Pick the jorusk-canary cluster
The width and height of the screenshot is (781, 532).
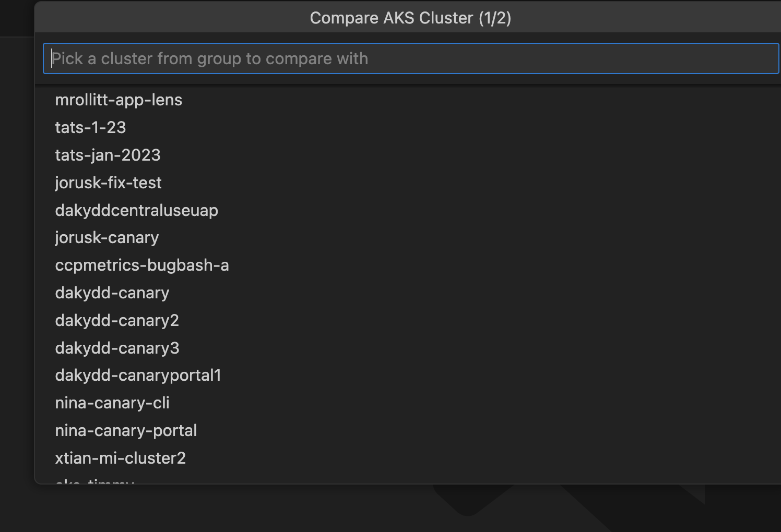pyautogui.click(x=410, y=237)
